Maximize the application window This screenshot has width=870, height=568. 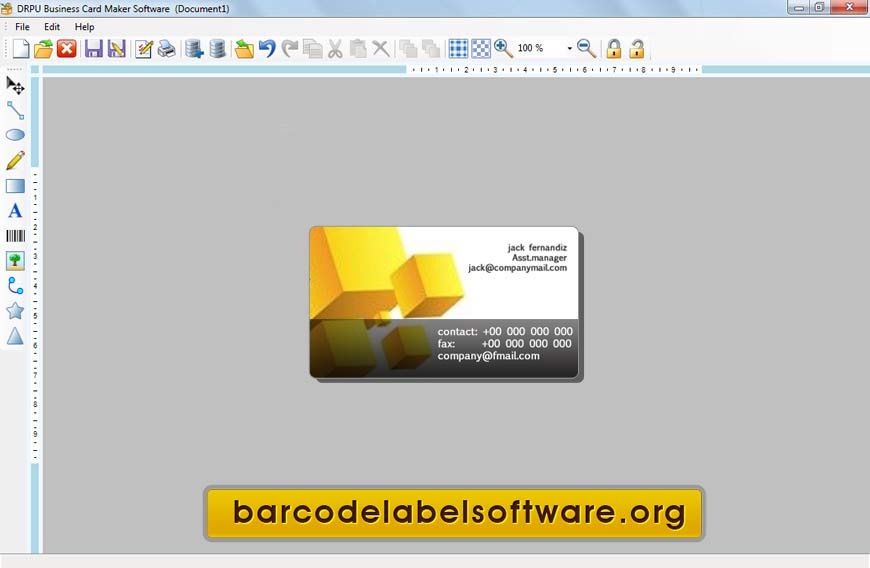(x=820, y=7)
